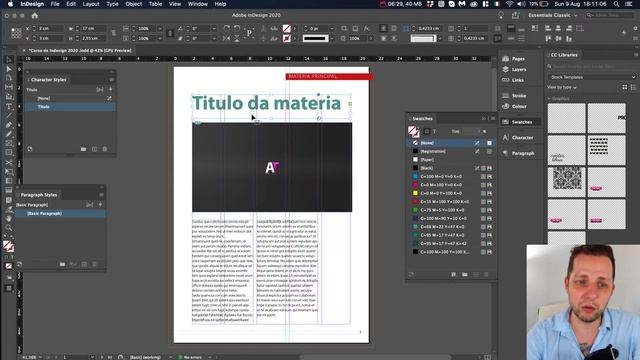Create new style group in Character Styles
Image resolution: width=640 pixels, height=360 pixels.
click(x=83, y=149)
